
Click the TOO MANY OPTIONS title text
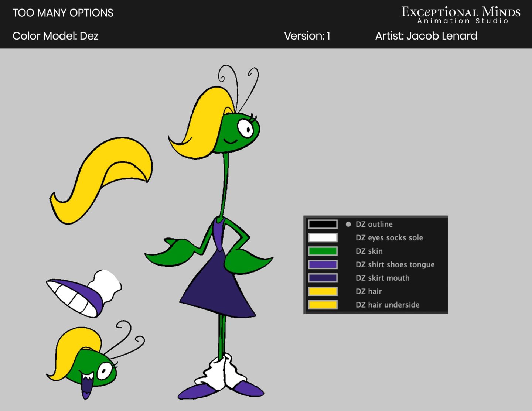click(x=63, y=13)
